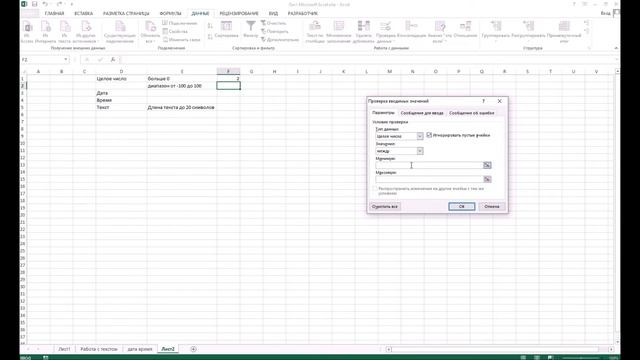The width and height of the screenshot is (640, 360).
Task: Click range selector icon beside 'Максимум' field
Action: [x=487, y=179]
